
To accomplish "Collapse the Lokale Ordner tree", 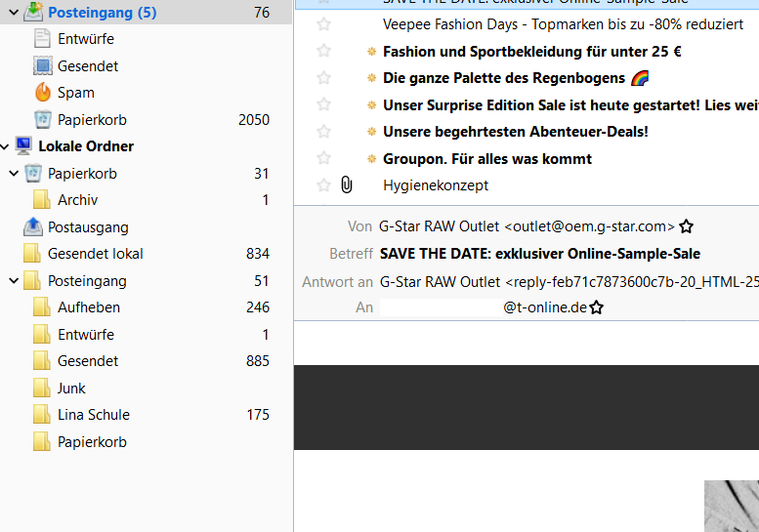I will point(7,146).
